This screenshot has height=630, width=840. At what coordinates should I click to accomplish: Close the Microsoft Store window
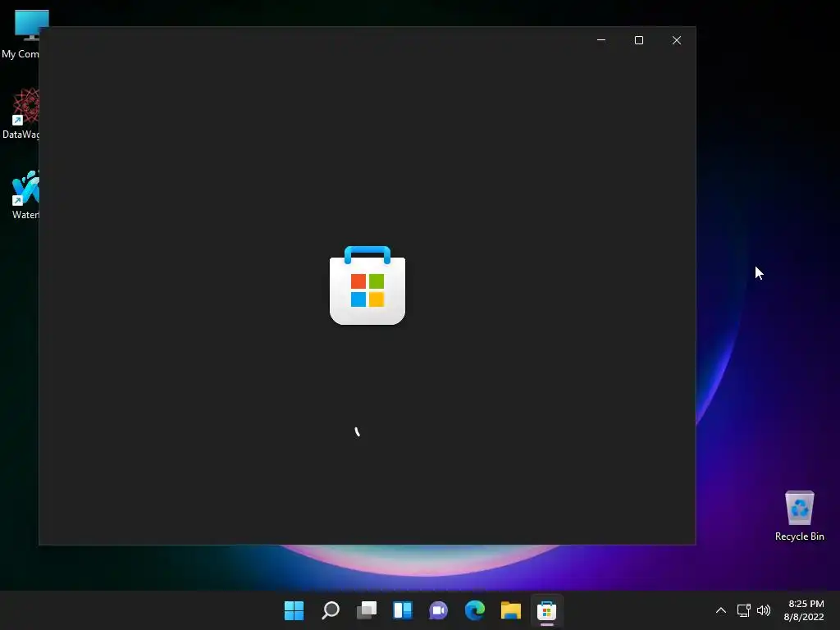tap(677, 40)
